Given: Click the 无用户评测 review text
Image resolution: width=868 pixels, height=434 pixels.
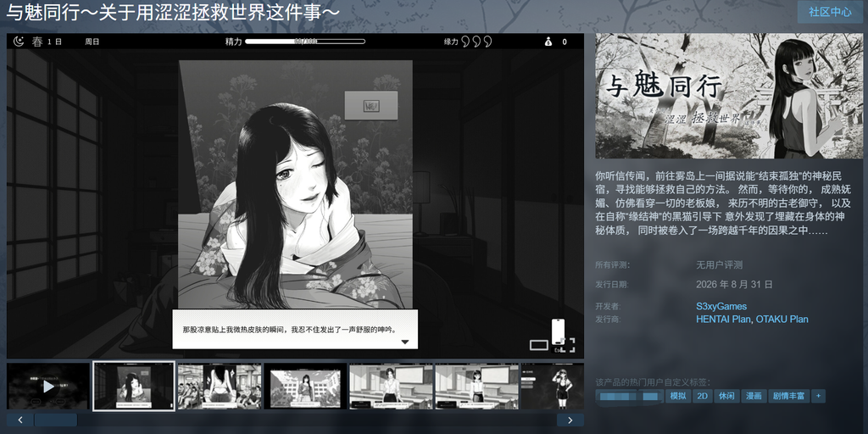Looking at the screenshot, I should point(719,264).
